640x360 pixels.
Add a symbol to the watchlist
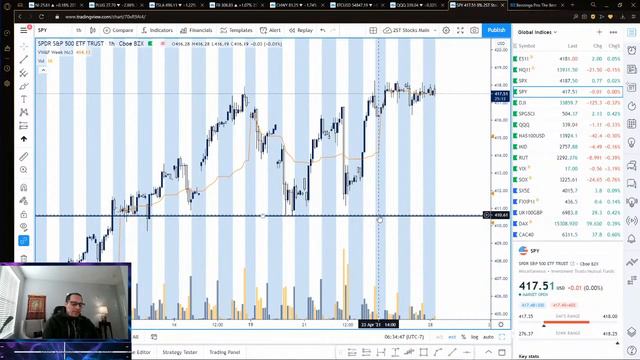point(599,32)
